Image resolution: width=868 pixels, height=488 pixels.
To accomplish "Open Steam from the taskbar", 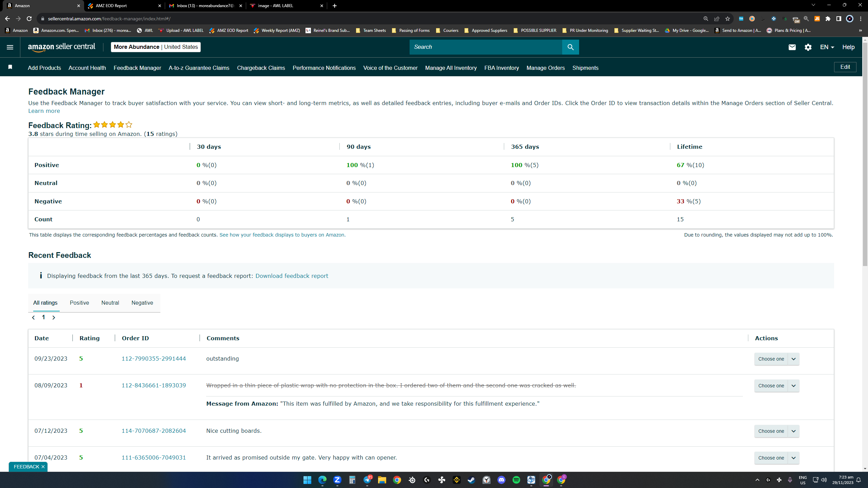I will pyautogui.click(x=472, y=480).
